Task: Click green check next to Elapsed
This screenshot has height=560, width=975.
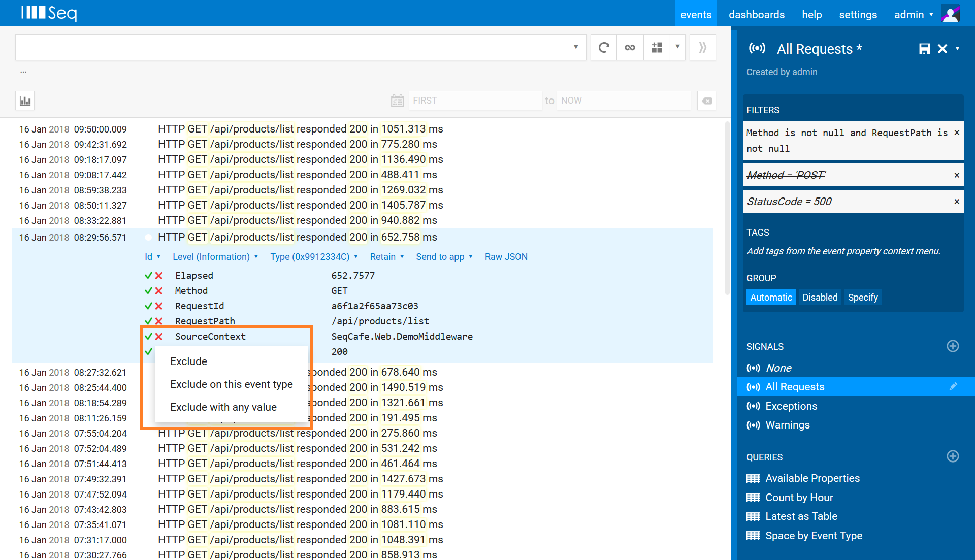Action: tap(148, 276)
